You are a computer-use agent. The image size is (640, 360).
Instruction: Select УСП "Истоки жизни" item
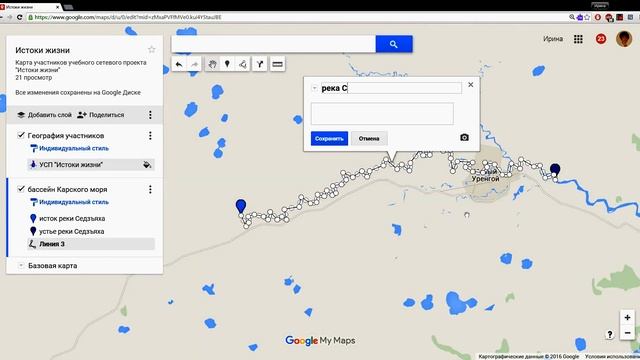[x=91, y=165]
